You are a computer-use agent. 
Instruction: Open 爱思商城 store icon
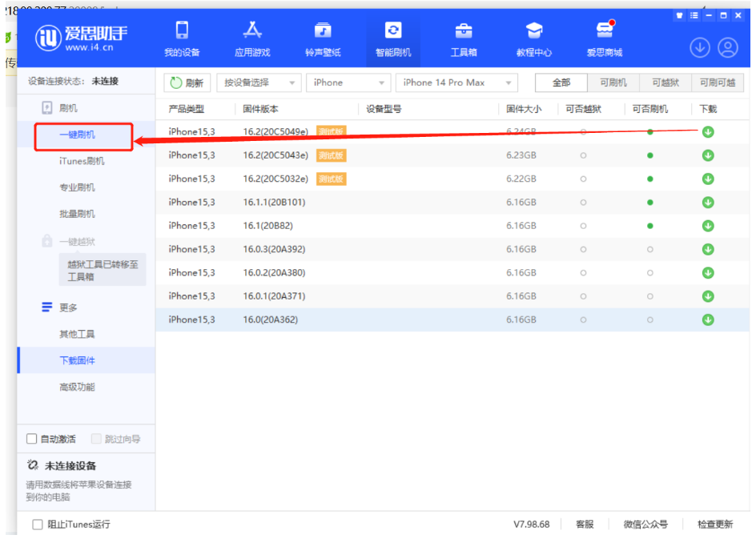click(x=605, y=39)
